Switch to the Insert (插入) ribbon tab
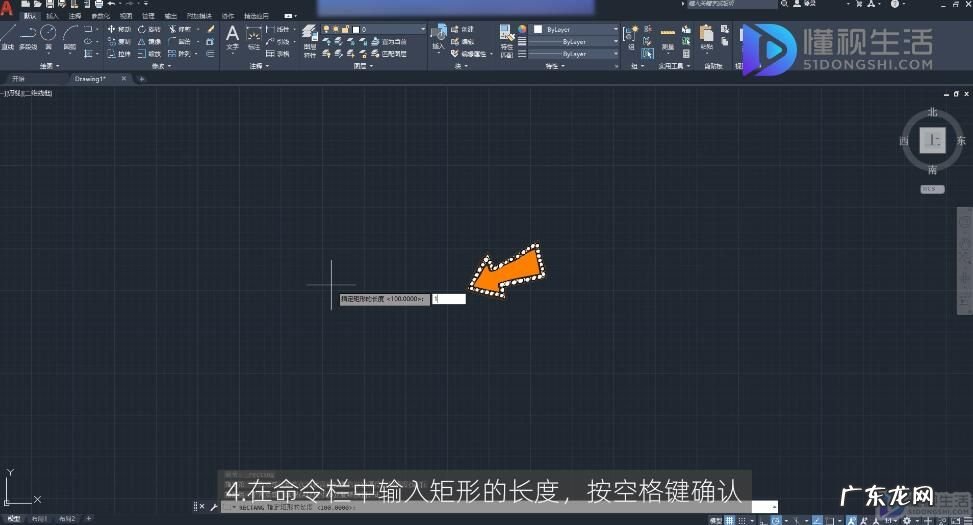 coord(52,16)
